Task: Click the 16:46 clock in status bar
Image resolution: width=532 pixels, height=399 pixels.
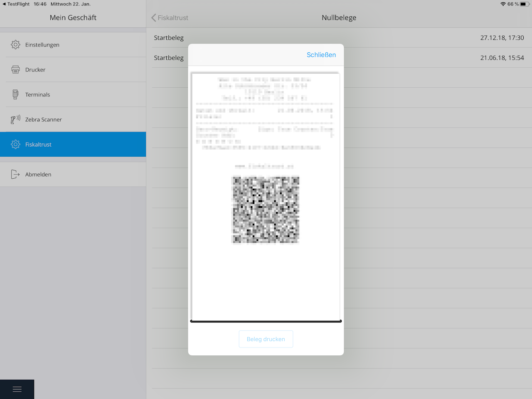Action: pyautogui.click(x=40, y=4)
